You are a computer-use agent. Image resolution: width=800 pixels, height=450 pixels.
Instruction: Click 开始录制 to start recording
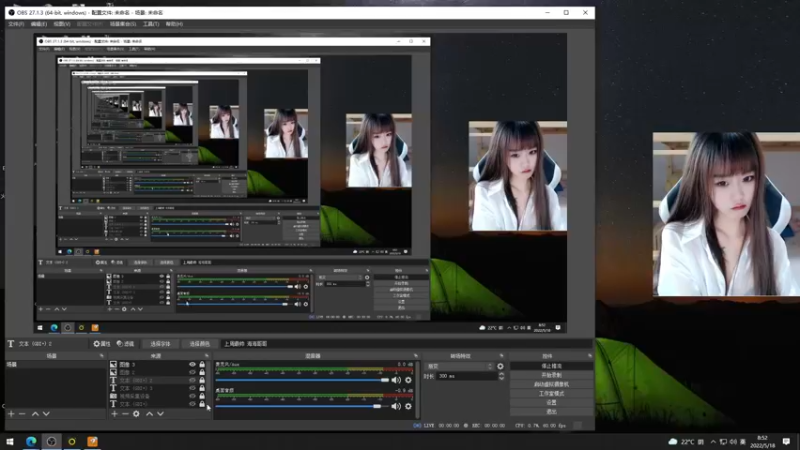pyautogui.click(x=551, y=375)
